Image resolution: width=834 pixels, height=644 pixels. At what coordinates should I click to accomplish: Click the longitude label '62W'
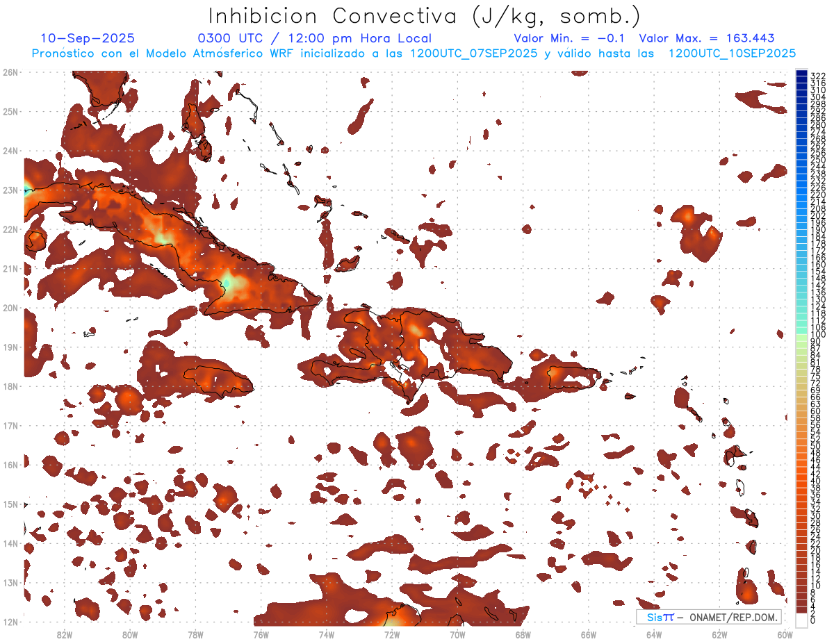(719, 634)
